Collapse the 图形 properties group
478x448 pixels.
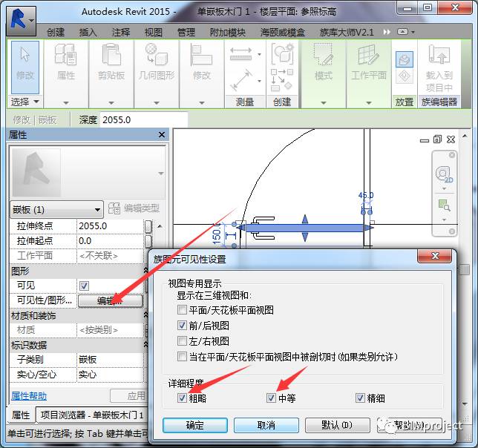click(x=145, y=271)
